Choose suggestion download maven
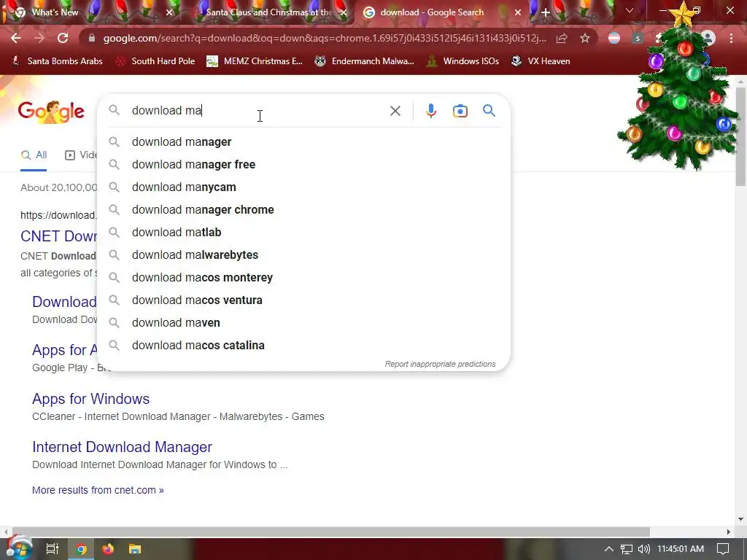Screen dimensions: 747x560 click(303, 323)
